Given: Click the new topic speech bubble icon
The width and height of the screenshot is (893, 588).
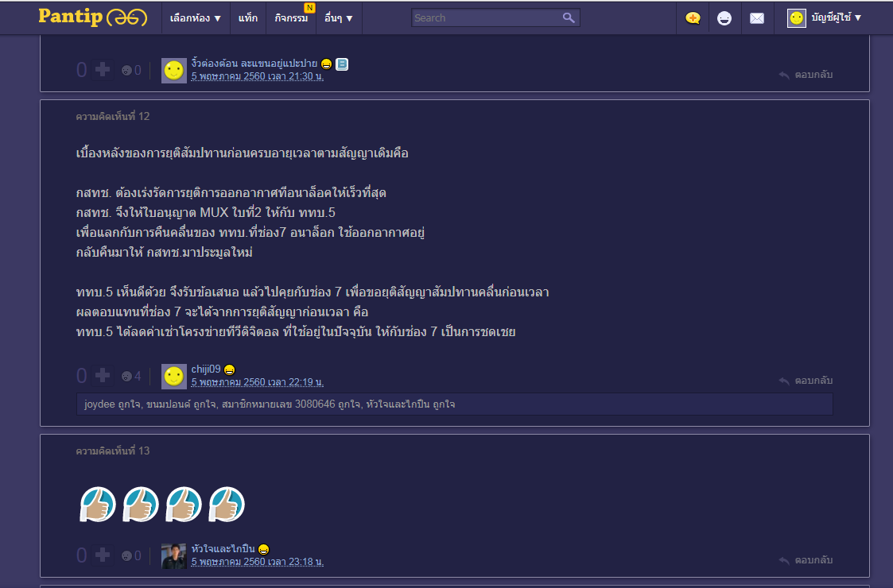Looking at the screenshot, I should point(693,18).
